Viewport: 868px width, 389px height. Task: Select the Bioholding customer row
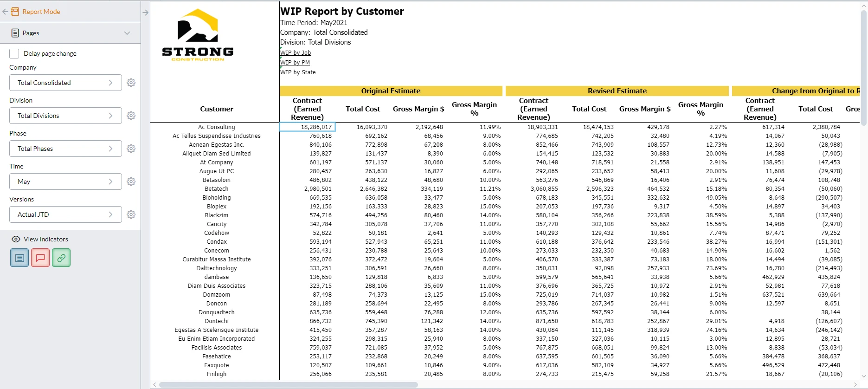point(217,198)
